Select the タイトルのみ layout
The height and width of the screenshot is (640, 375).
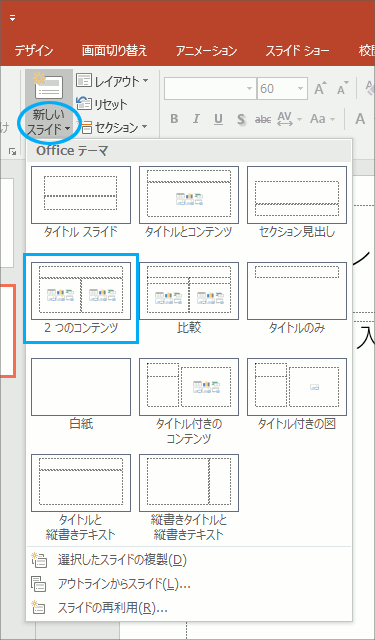(297, 298)
